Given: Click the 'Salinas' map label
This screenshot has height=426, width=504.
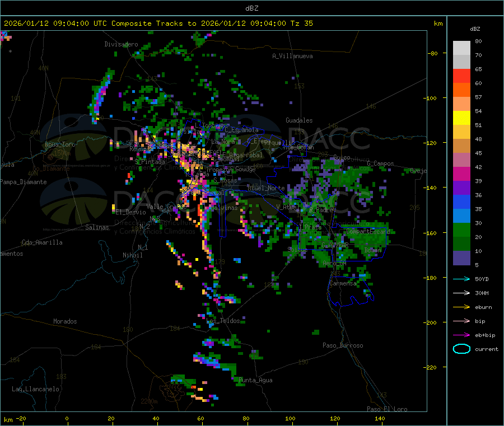Looking at the screenshot, I should coord(97,227).
